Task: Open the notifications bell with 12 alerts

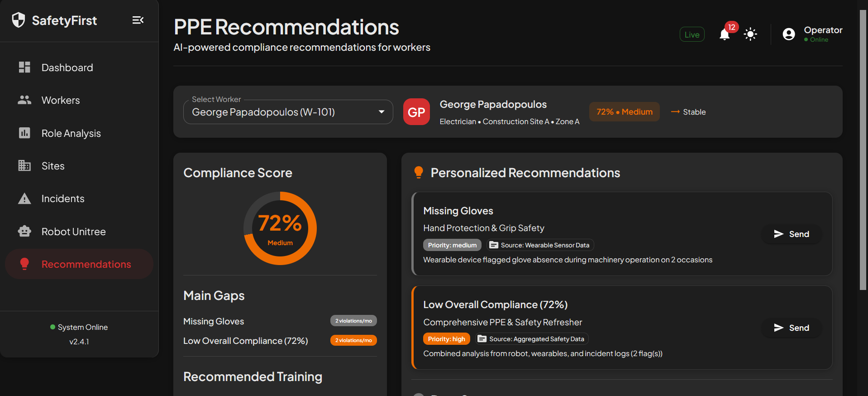Action: point(725,34)
